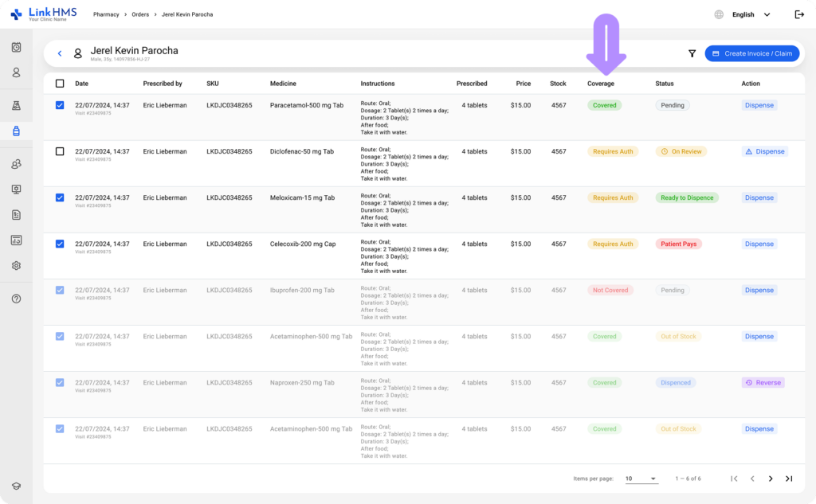The width and height of the screenshot is (816, 504).
Task: Click the LinkHMS logo
Action: (44, 14)
